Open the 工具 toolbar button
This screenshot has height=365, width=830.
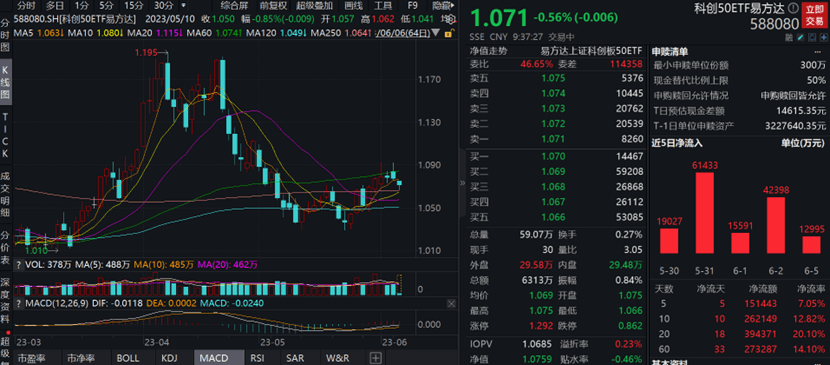click(383, 6)
